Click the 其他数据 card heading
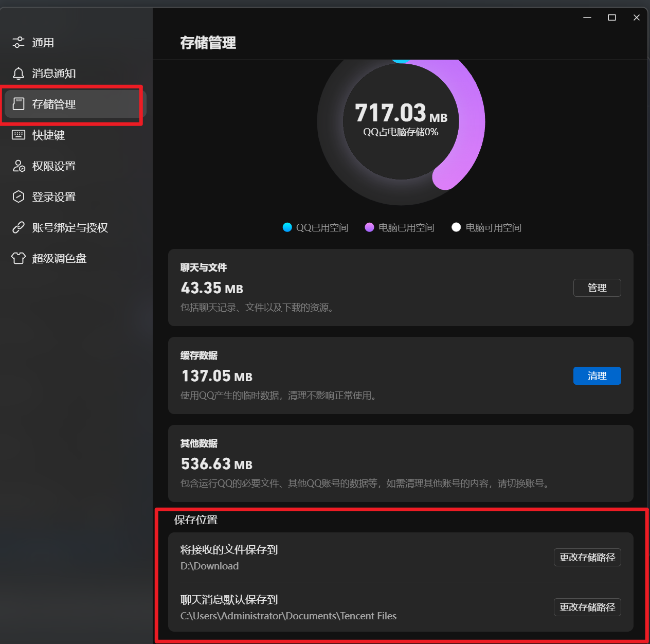The height and width of the screenshot is (644, 650). point(199,443)
